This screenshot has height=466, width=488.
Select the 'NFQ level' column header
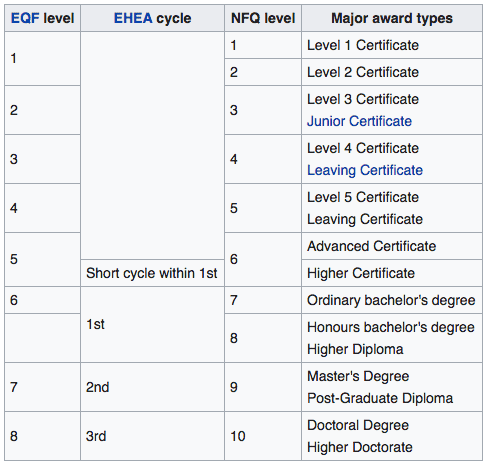[x=263, y=18]
